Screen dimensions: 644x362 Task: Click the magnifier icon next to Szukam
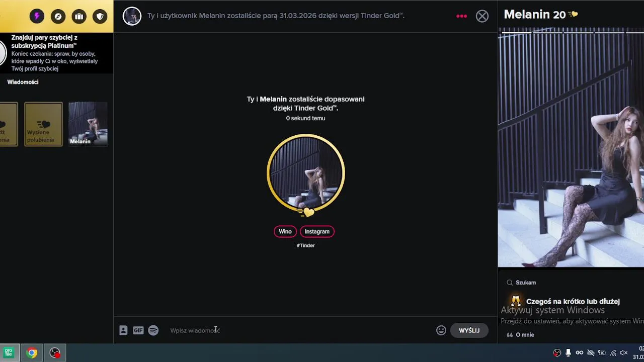pyautogui.click(x=510, y=283)
